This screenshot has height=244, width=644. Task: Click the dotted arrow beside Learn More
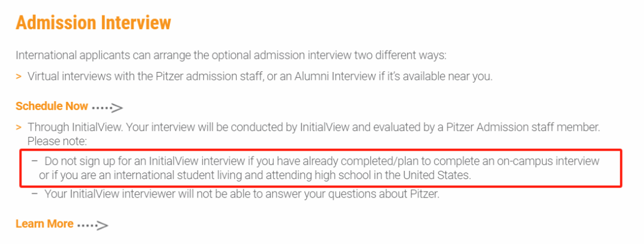coord(93,226)
